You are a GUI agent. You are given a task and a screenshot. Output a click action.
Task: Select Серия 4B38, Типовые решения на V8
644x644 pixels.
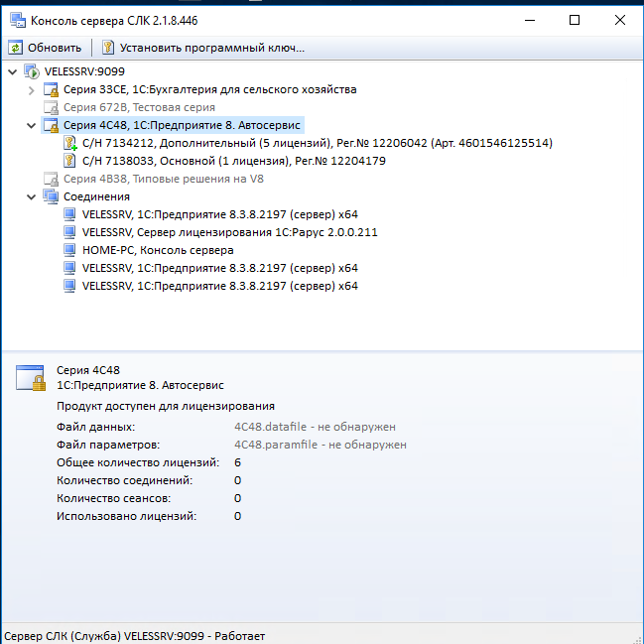coord(164,179)
